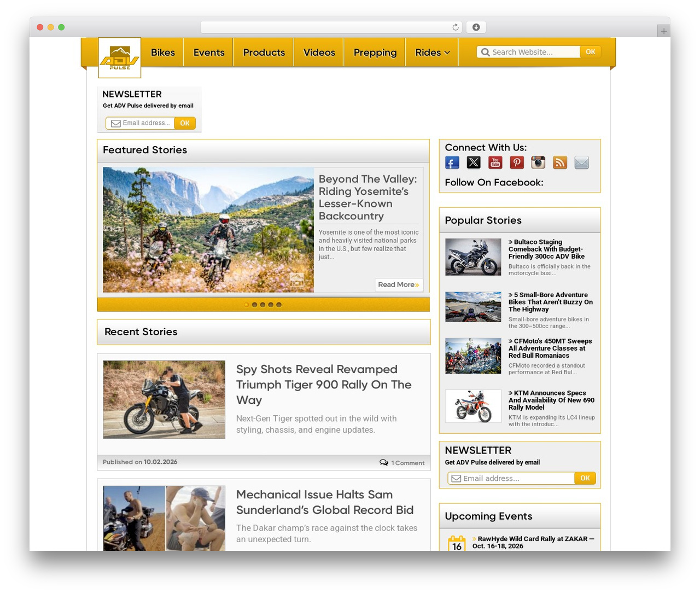Open the X (Twitter) social icon
This screenshot has width=700, height=593.
(x=474, y=163)
